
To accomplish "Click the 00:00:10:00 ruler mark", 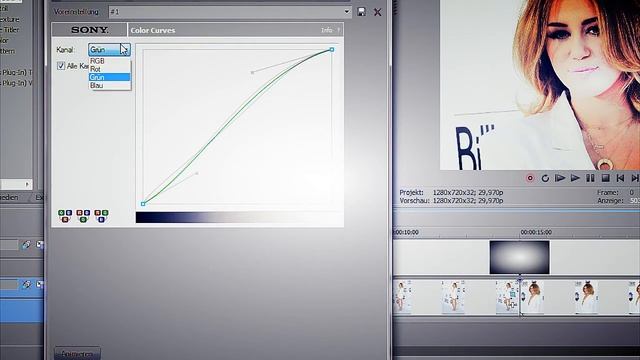I will tap(406, 232).
